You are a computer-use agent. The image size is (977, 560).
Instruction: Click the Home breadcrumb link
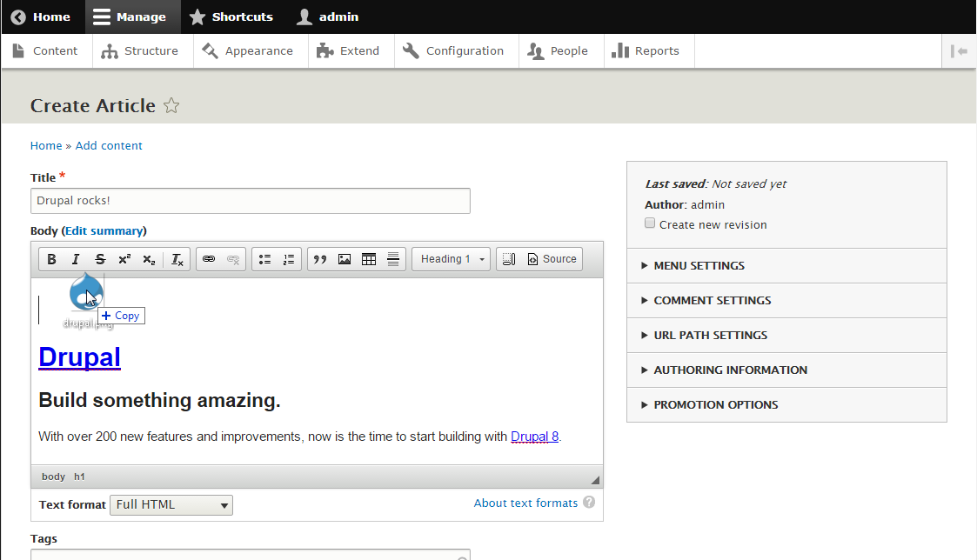click(46, 146)
